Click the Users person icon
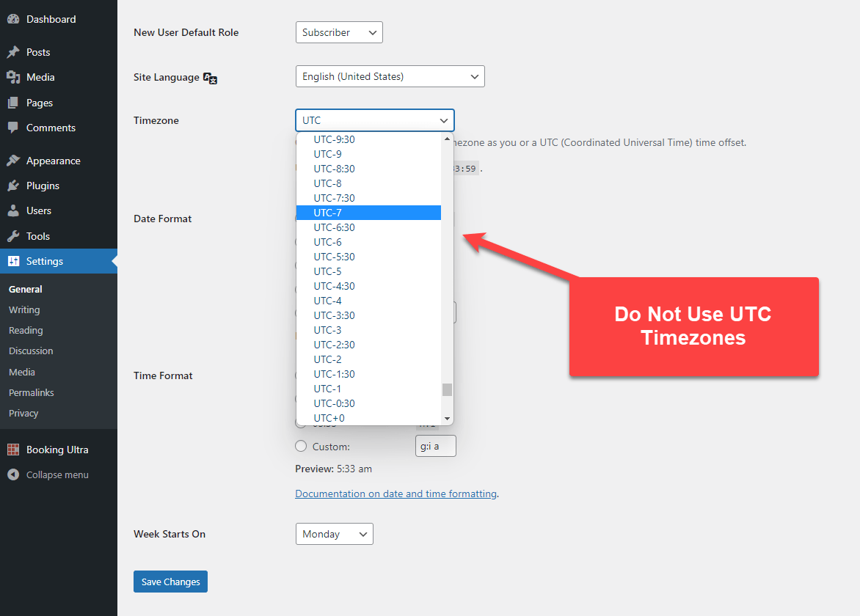 [13, 210]
